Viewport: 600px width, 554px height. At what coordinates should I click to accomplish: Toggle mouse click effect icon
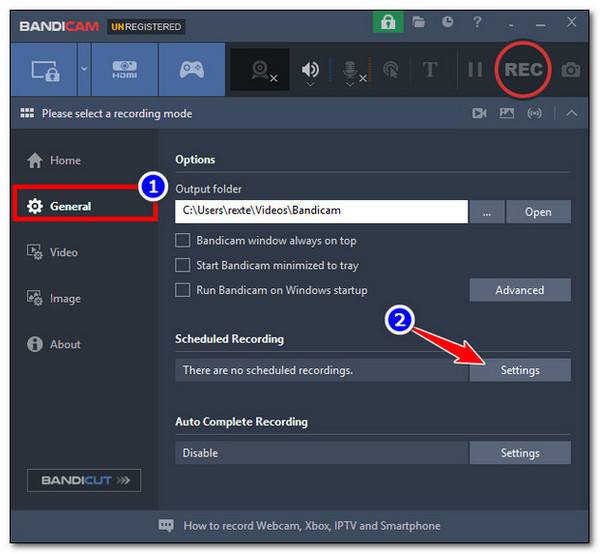tap(391, 70)
